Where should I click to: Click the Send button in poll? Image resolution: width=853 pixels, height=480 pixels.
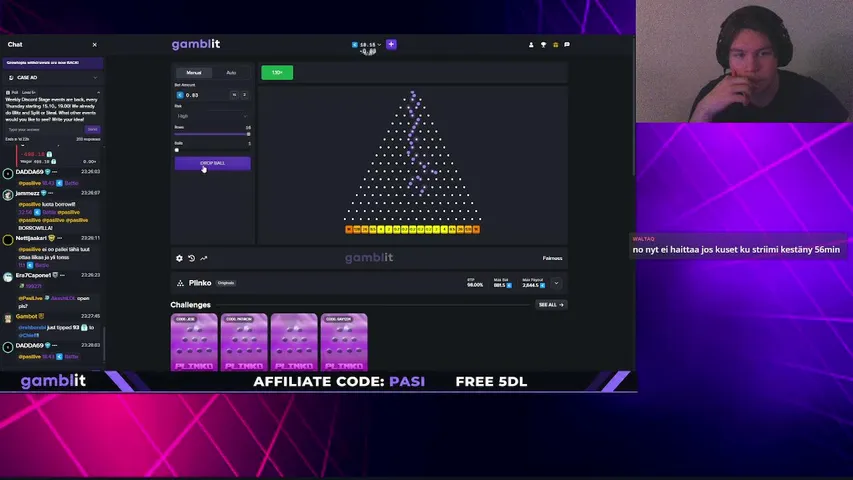click(x=92, y=130)
